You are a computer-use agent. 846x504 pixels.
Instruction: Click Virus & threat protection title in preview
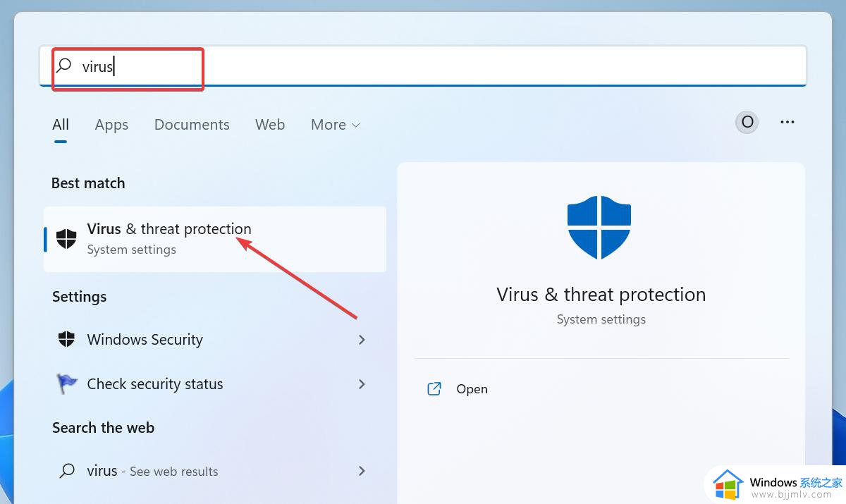coord(601,295)
